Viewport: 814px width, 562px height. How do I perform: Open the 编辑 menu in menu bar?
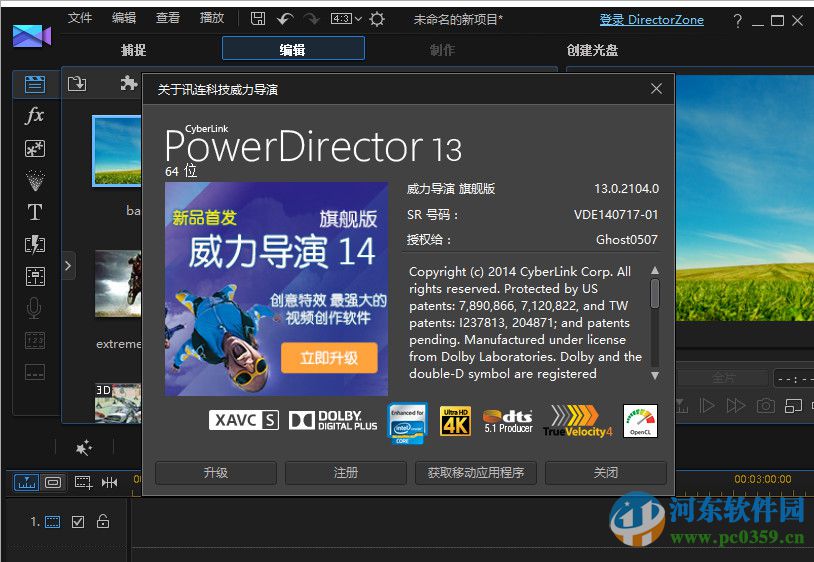click(x=124, y=18)
